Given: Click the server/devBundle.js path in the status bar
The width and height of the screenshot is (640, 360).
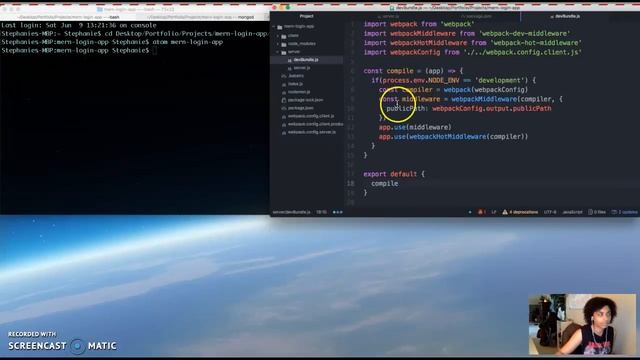Looking at the screenshot, I should coord(291,212).
